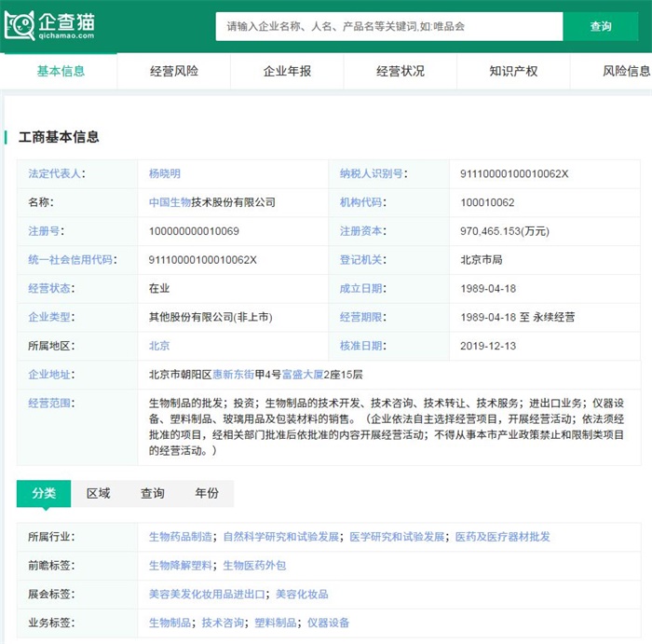Switch to the 年份 tab
The height and width of the screenshot is (644, 652).
point(207,493)
